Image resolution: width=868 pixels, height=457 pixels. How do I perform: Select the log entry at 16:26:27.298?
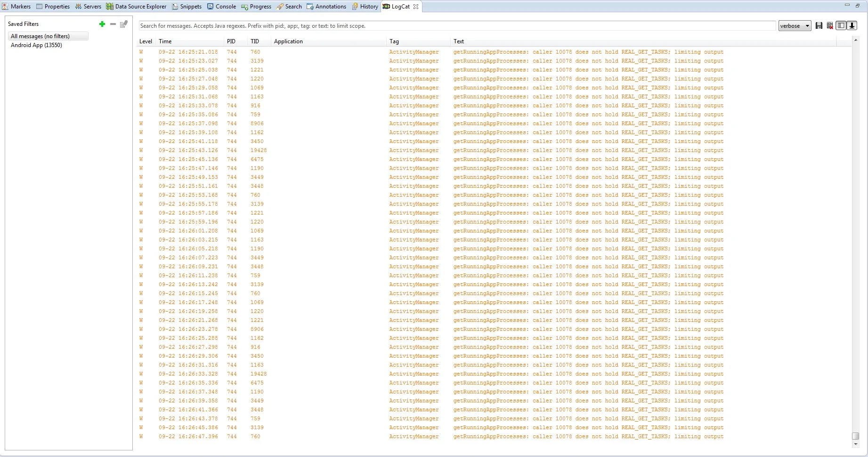pos(494,347)
